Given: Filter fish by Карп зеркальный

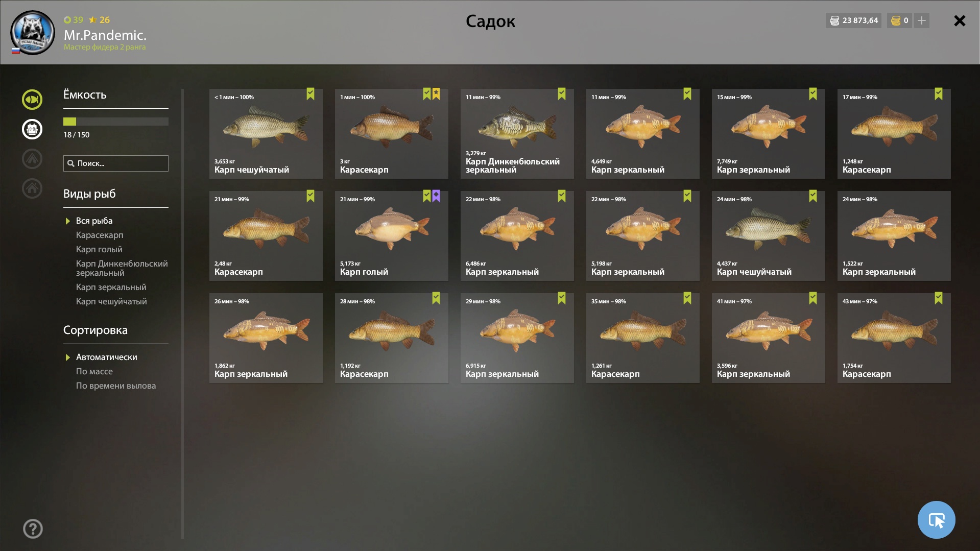Looking at the screenshot, I should coord(111,287).
